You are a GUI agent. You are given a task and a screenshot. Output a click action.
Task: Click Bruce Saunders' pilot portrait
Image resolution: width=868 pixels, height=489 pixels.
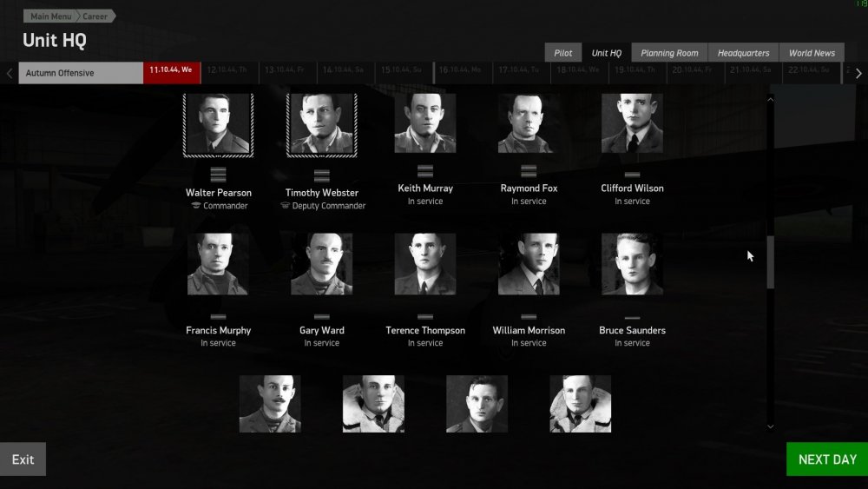point(632,264)
